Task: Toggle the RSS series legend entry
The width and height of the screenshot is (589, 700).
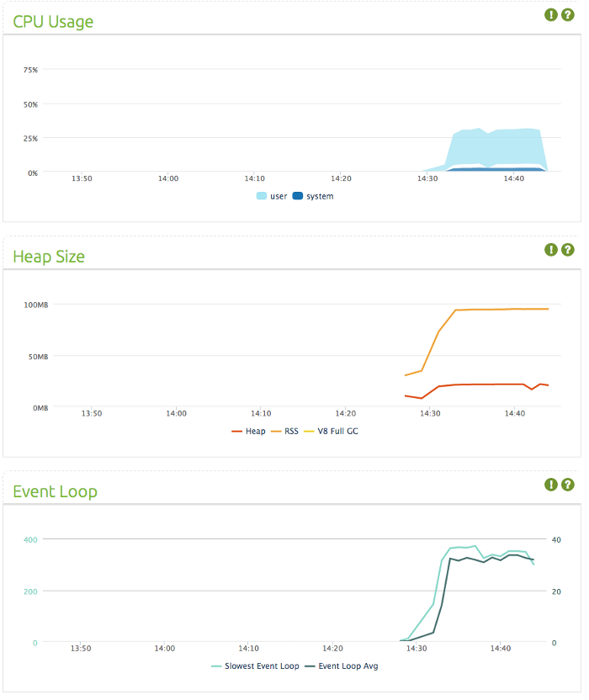Action: pos(285,432)
